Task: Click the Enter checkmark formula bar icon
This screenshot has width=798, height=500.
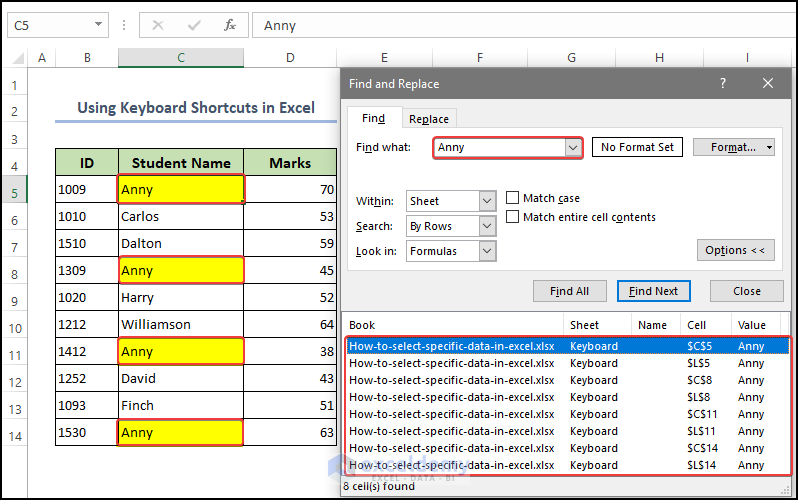Action: [x=194, y=25]
